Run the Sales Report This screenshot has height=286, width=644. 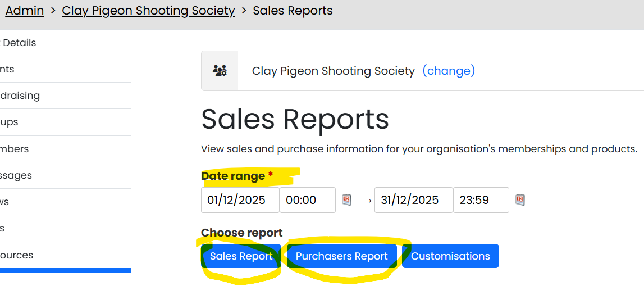(241, 256)
